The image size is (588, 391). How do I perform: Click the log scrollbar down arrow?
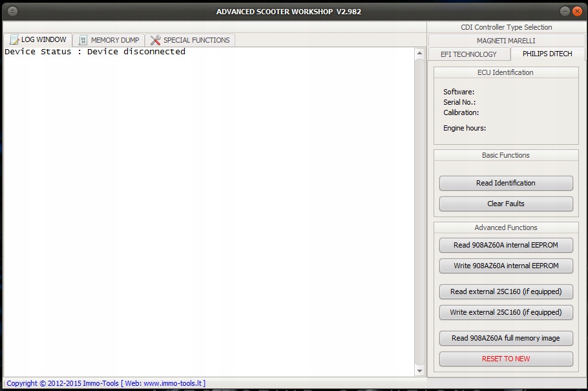pos(419,371)
